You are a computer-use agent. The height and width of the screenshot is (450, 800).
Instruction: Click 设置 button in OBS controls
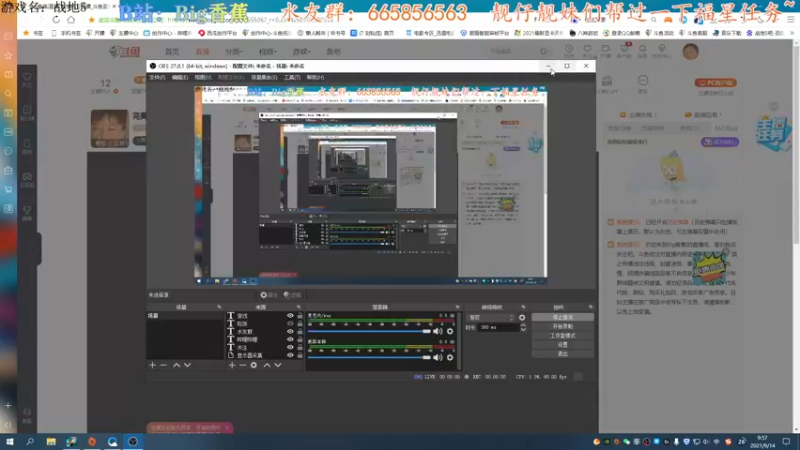tap(562, 345)
